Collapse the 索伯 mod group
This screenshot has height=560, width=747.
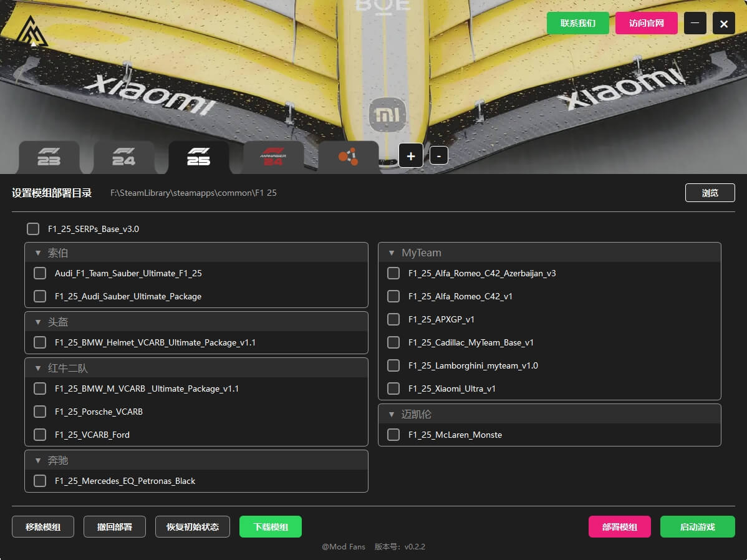(38, 253)
